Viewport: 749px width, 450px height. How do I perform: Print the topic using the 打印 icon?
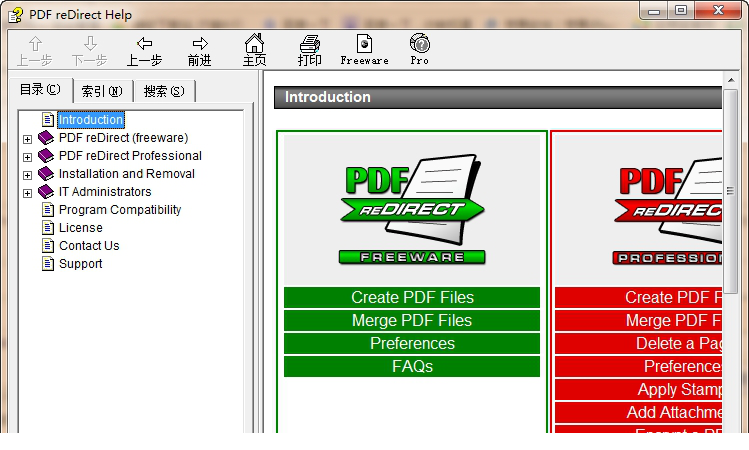point(310,51)
